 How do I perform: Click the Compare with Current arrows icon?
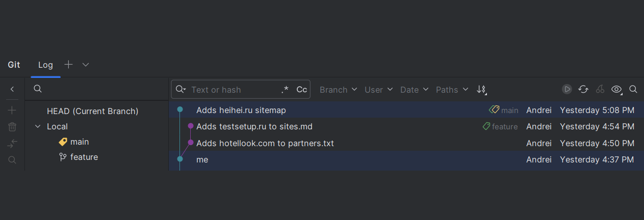point(12,144)
